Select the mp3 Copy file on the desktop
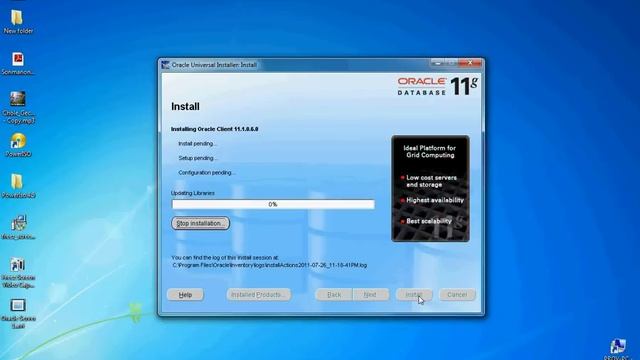 18,108
